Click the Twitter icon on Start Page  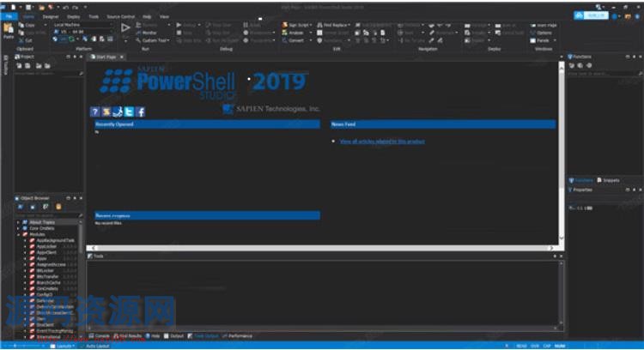pyautogui.click(x=129, y=112)
